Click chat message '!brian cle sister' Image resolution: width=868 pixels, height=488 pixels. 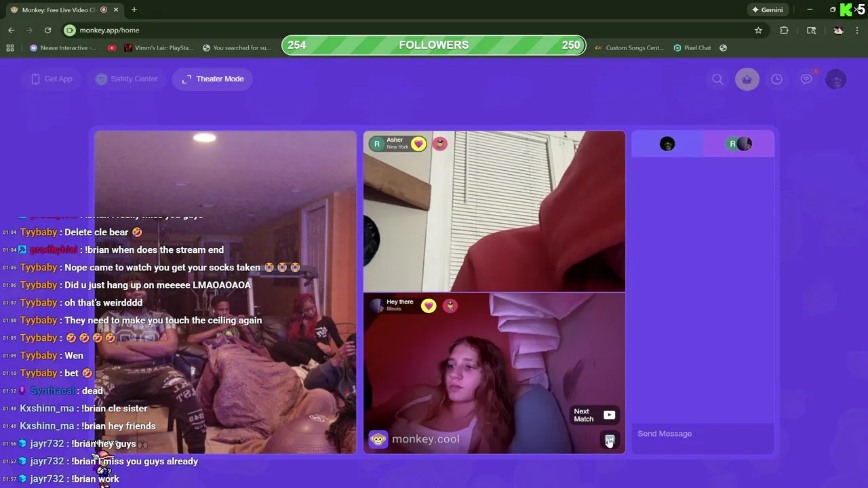pos(115,408)
